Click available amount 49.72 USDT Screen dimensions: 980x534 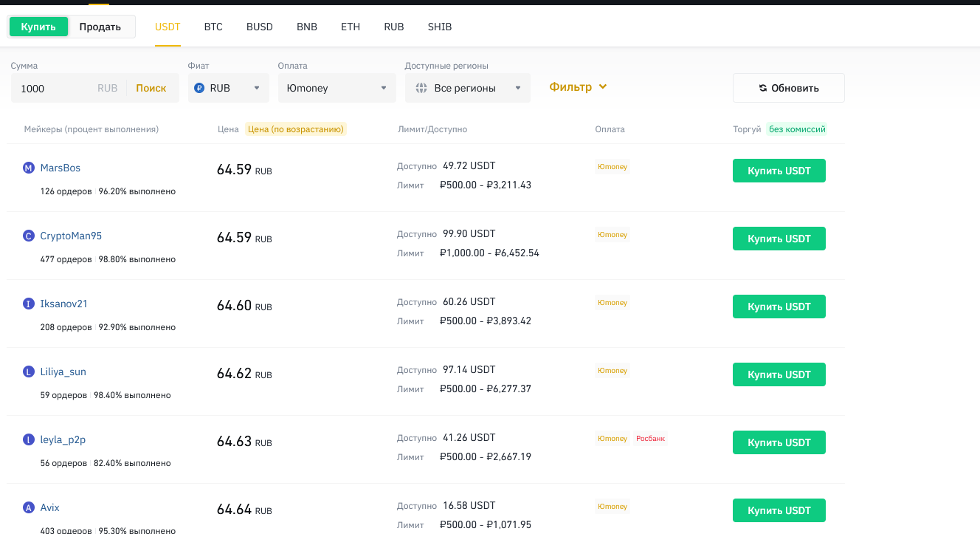pos(469,165)
